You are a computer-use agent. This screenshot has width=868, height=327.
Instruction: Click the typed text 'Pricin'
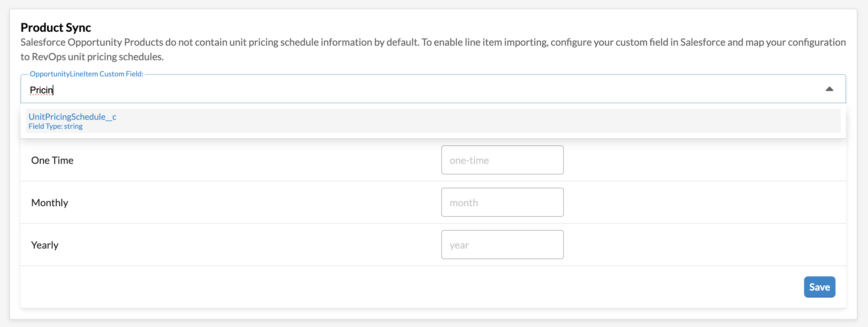pos(41,90)
